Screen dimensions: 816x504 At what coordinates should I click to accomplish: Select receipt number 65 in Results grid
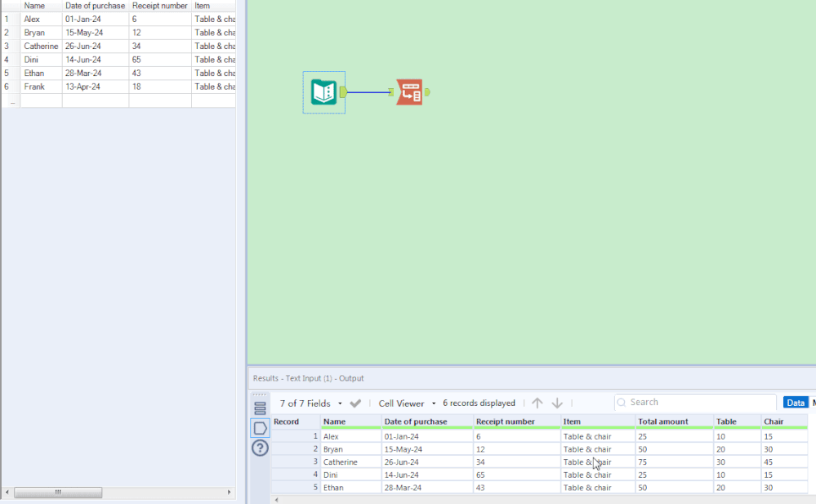point(517,475)
